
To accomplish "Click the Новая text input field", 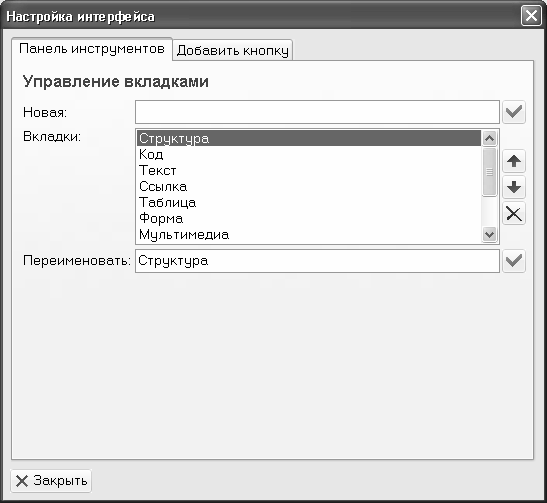I will (317, 112).
